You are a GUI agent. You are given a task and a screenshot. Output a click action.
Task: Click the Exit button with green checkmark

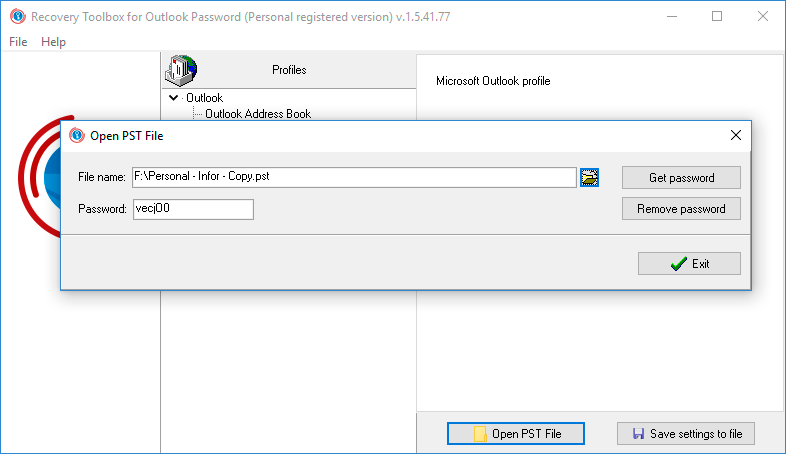pyautogui.click(x=689, y=264)
